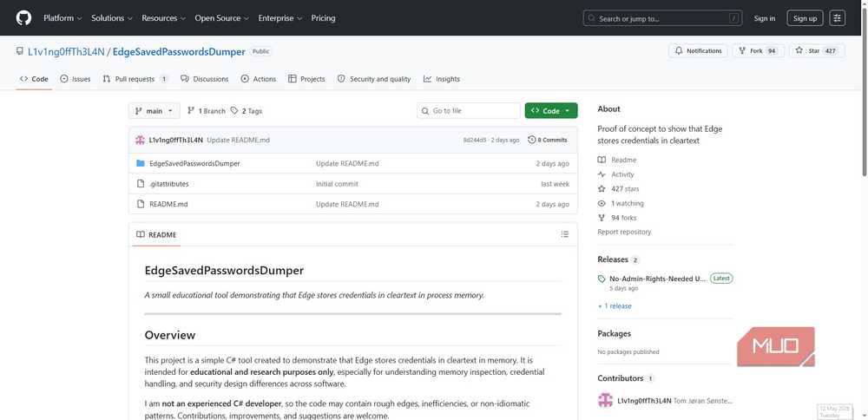868x420 pixels.
Task: Expand the Solutions menu
Action: [x=112, y=18]
